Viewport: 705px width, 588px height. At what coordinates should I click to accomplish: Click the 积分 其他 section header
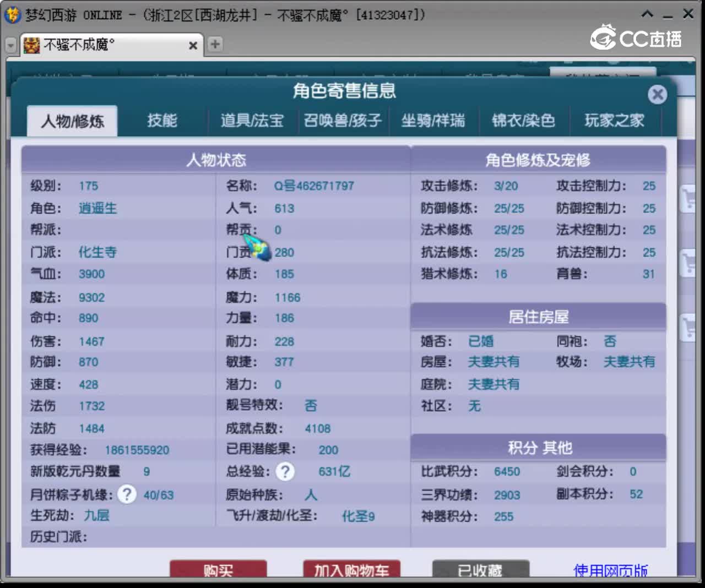538,448
